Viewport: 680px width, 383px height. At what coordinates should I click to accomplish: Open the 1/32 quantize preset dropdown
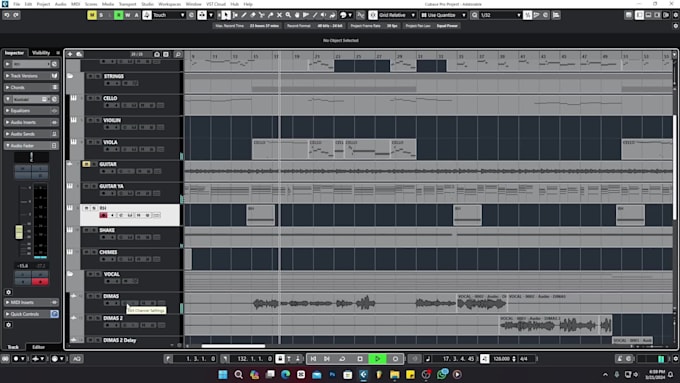coord(500,15)
